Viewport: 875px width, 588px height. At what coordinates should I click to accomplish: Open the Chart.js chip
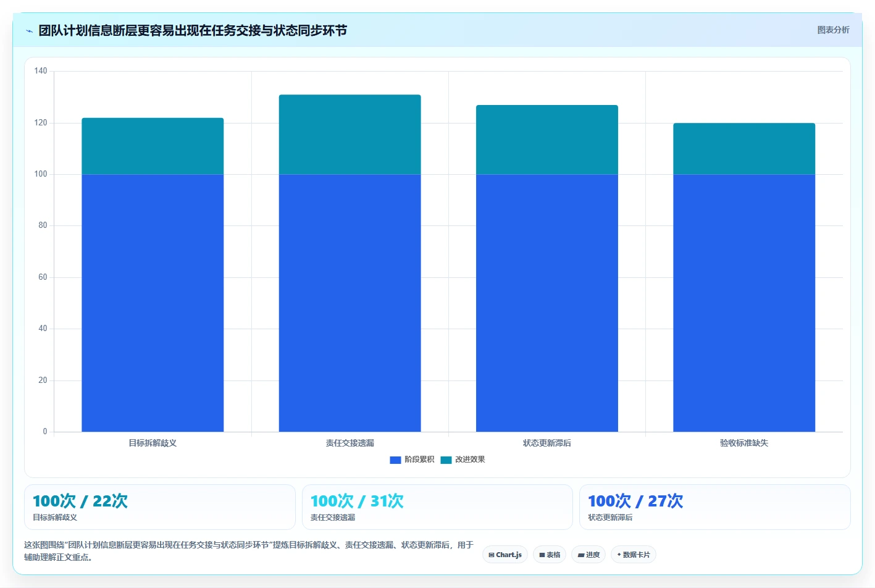point(504,555)
